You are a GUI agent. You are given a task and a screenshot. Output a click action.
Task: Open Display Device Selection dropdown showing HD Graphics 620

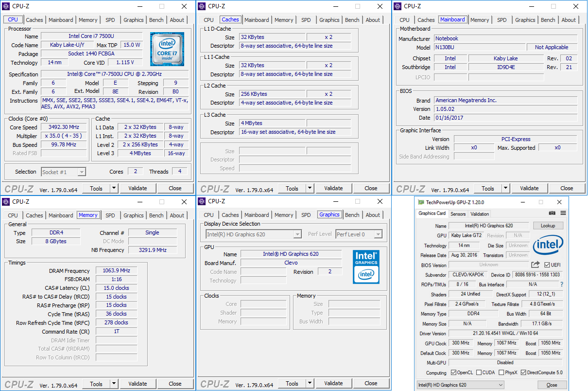point(254,234)
